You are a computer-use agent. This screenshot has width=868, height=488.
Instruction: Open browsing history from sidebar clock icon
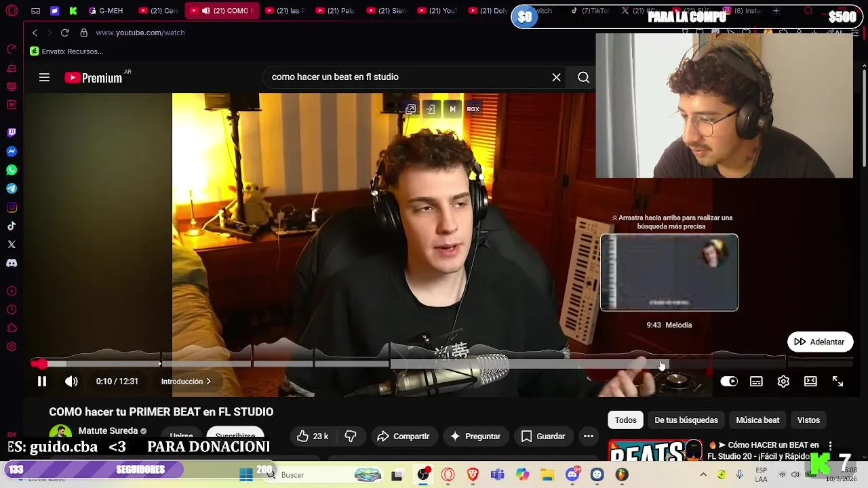12,310
